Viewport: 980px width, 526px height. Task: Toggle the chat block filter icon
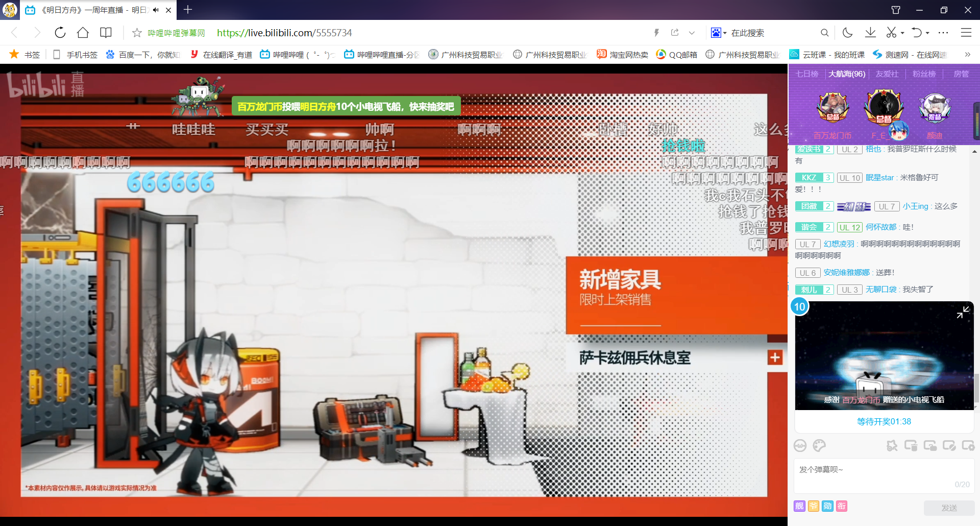pos(949,446)
